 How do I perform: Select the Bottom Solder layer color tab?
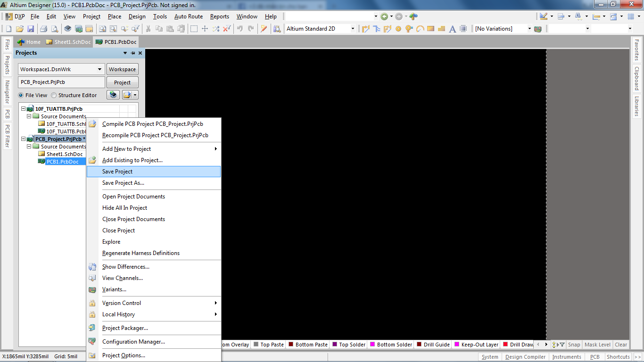(391, 345)
